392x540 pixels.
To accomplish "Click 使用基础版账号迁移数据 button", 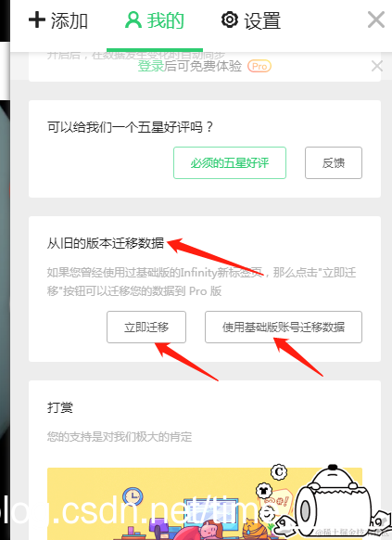I will click(x=284, y=327).
